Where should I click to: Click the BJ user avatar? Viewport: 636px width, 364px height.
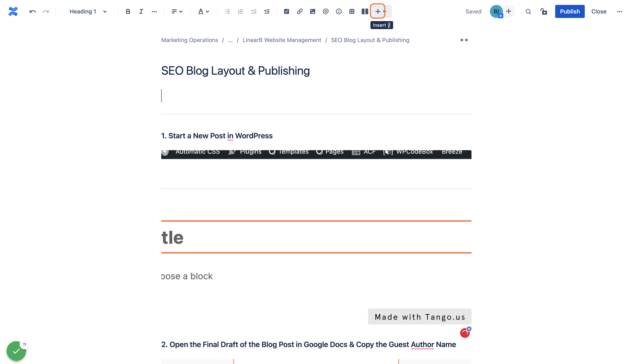click(496, 11)
